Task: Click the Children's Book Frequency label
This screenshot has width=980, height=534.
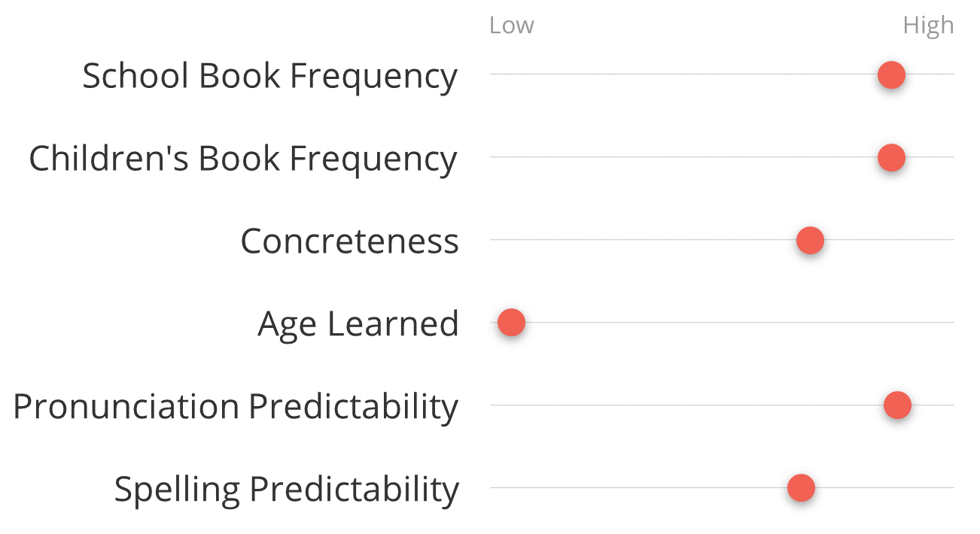Action: 242,159
